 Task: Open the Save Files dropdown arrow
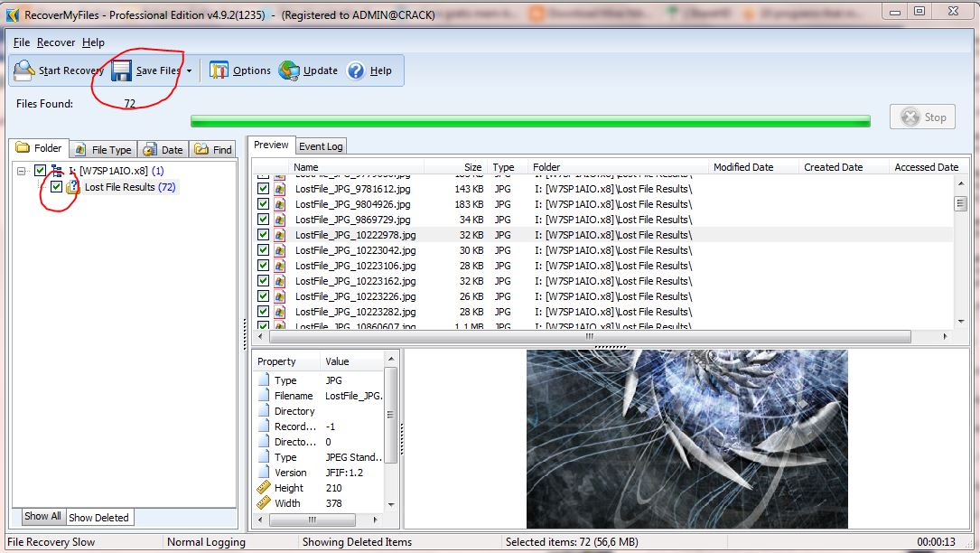pos(190,71)
